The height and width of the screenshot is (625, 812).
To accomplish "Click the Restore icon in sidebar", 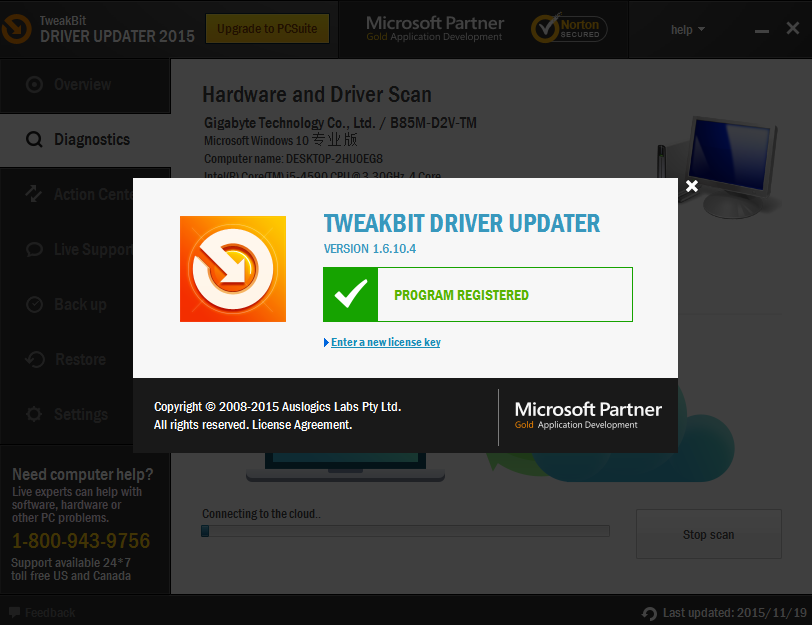I will (34, 359).
